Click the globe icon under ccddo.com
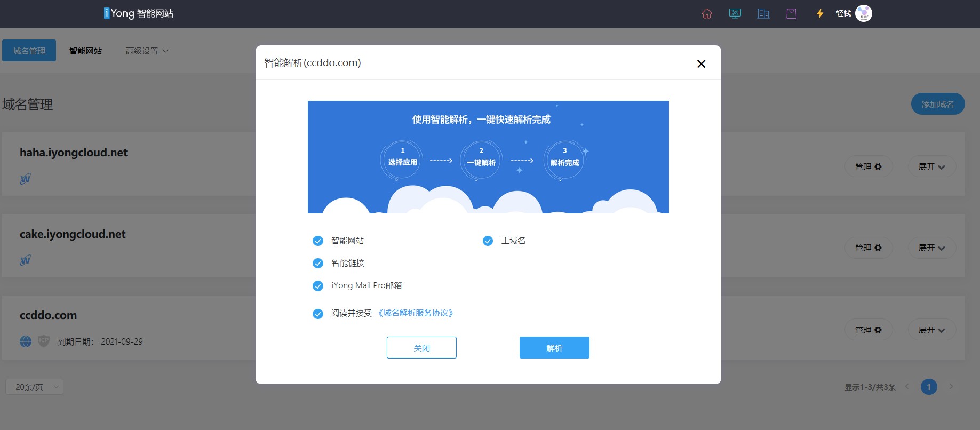This screenshot has height=430, width=980. click(26, 341)
